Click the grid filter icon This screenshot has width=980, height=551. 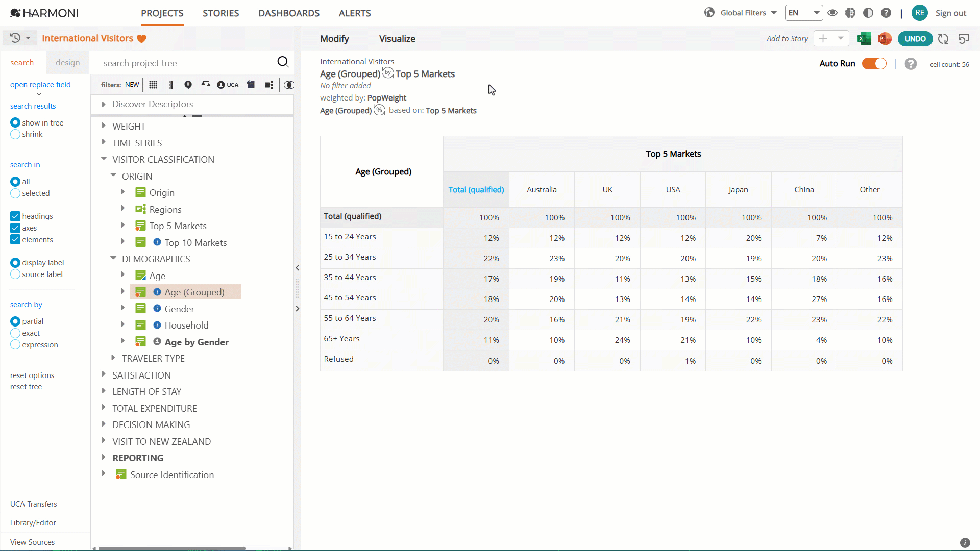coord(153,85)
